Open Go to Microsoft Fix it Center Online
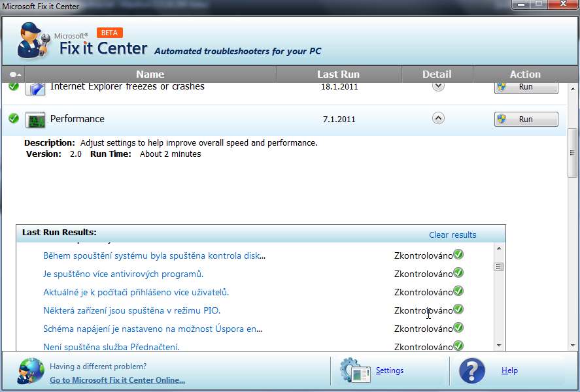The image size is (580, 392). point(117,380)
